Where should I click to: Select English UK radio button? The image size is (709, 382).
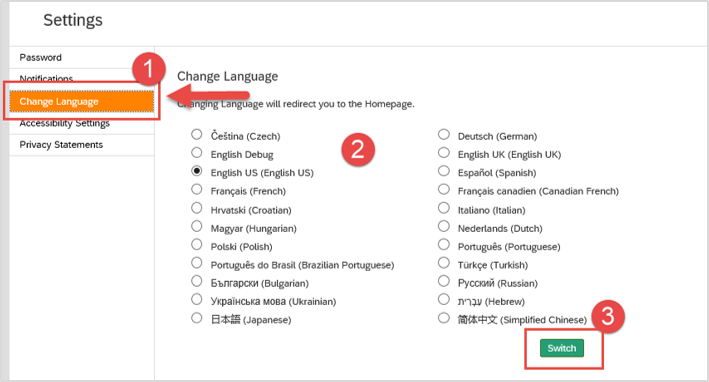(444, 153)
